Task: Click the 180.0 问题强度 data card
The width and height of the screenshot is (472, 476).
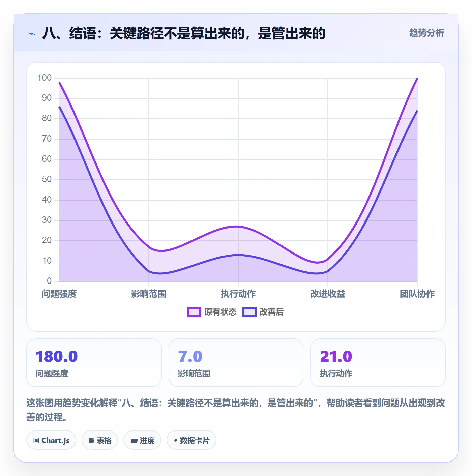Action: 94,363
